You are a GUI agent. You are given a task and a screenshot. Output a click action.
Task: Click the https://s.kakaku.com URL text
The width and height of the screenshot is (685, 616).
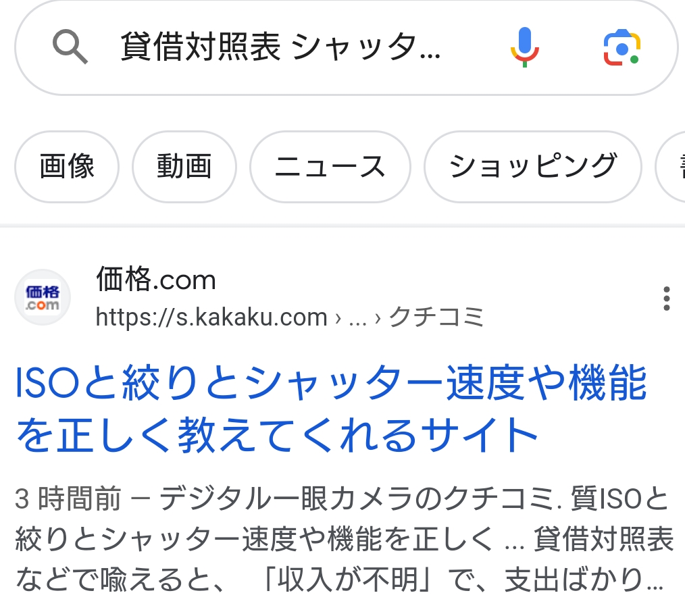[211, 317]
